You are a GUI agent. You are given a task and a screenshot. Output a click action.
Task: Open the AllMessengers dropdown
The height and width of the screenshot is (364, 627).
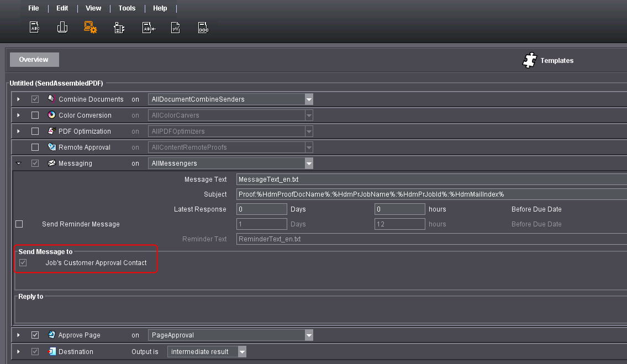[x=309, y=163]
